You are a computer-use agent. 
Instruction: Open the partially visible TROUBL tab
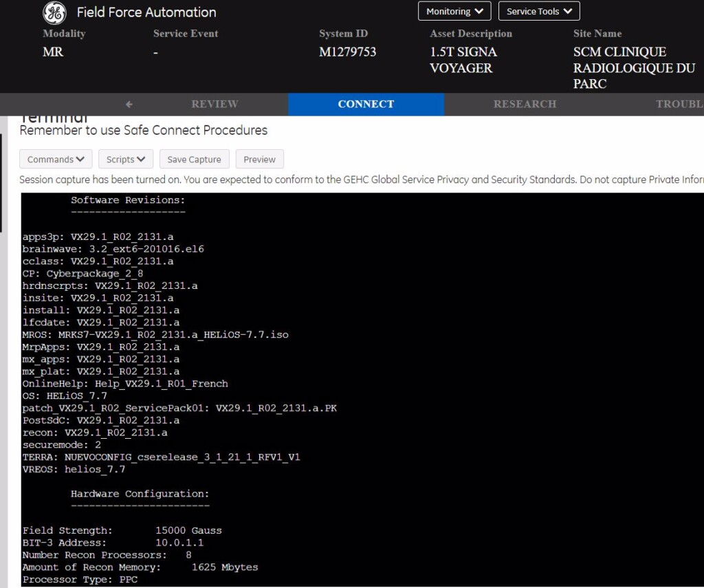[679, 105]
